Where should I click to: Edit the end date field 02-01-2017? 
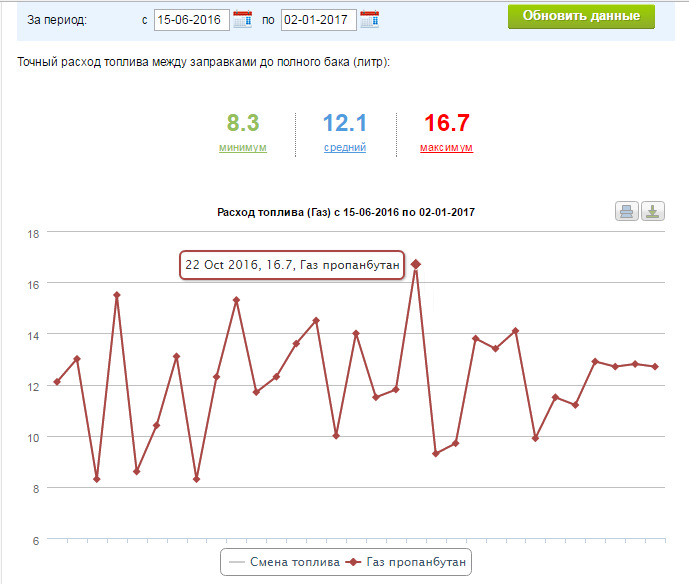tap(319, 20)
